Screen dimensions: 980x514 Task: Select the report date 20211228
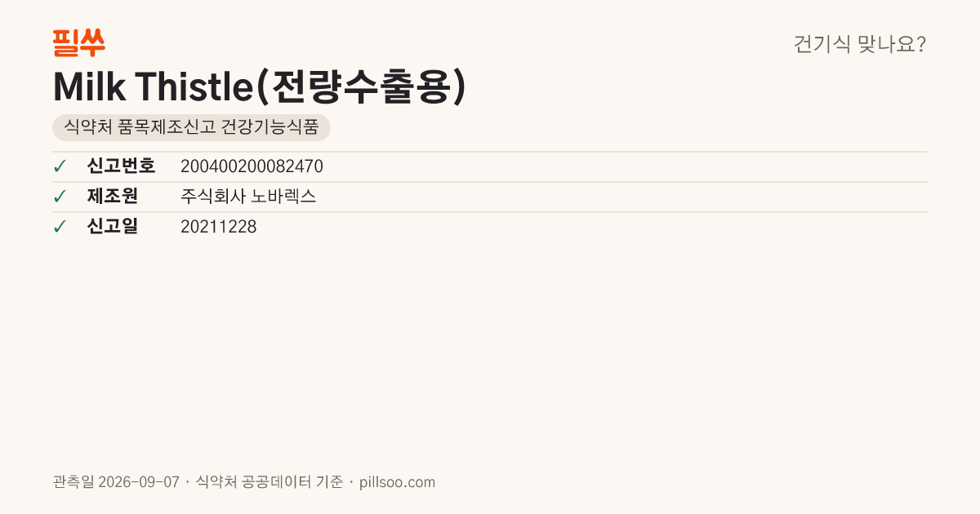218,227
